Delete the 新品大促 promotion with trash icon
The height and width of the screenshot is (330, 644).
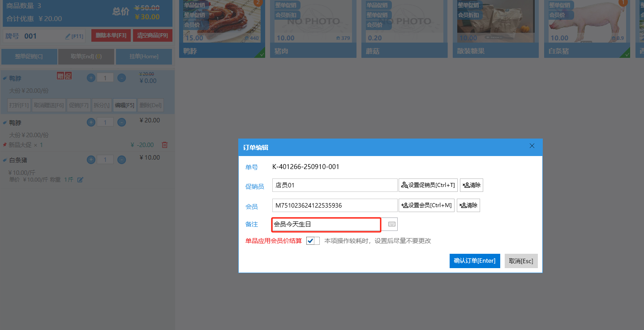(164, 145)
